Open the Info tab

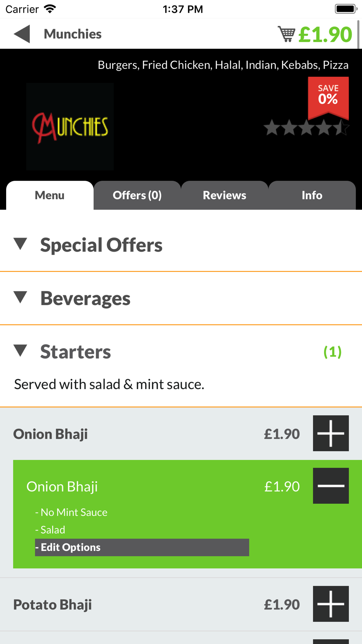click(312, 195)
